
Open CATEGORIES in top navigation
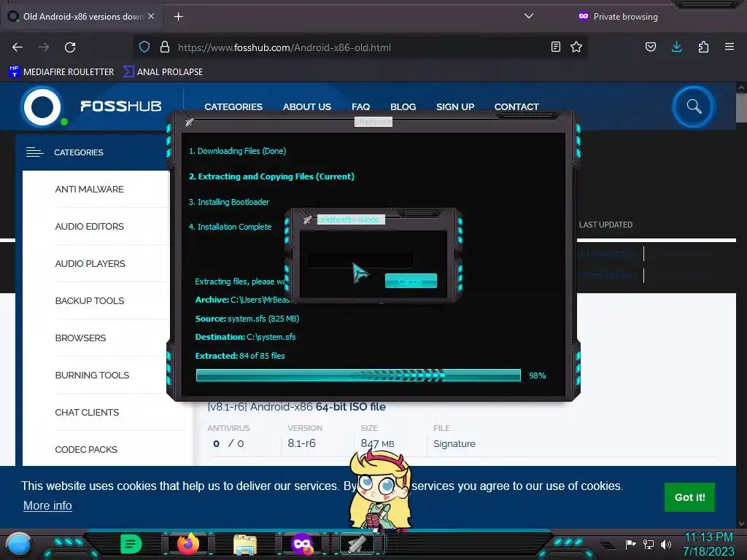coord(233,106)
